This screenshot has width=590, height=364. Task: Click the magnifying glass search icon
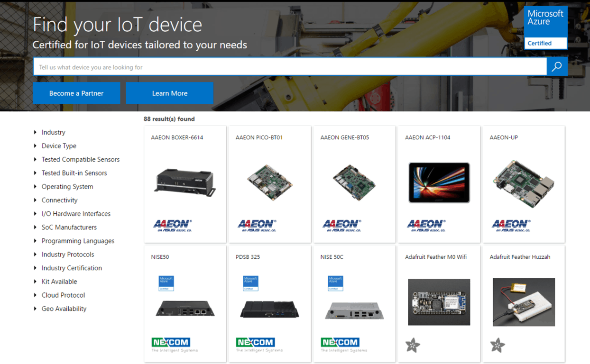(557, 67)
